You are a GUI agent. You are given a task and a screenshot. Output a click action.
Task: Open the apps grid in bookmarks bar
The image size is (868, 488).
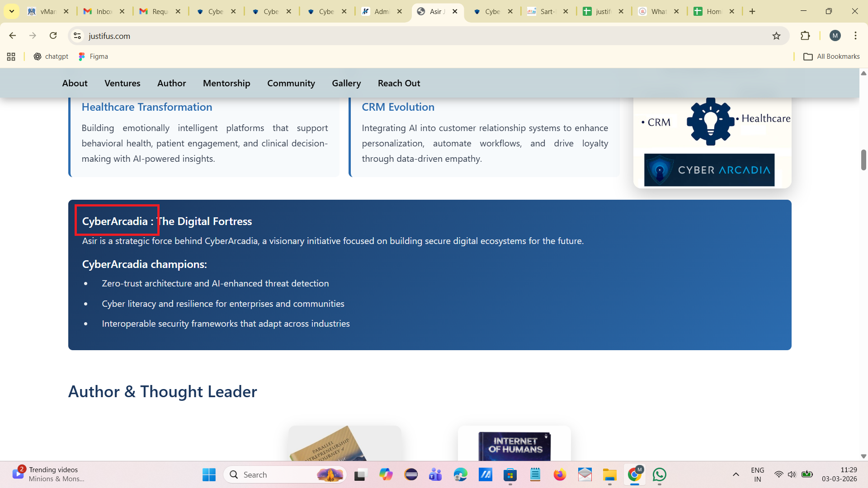(11, 56)
